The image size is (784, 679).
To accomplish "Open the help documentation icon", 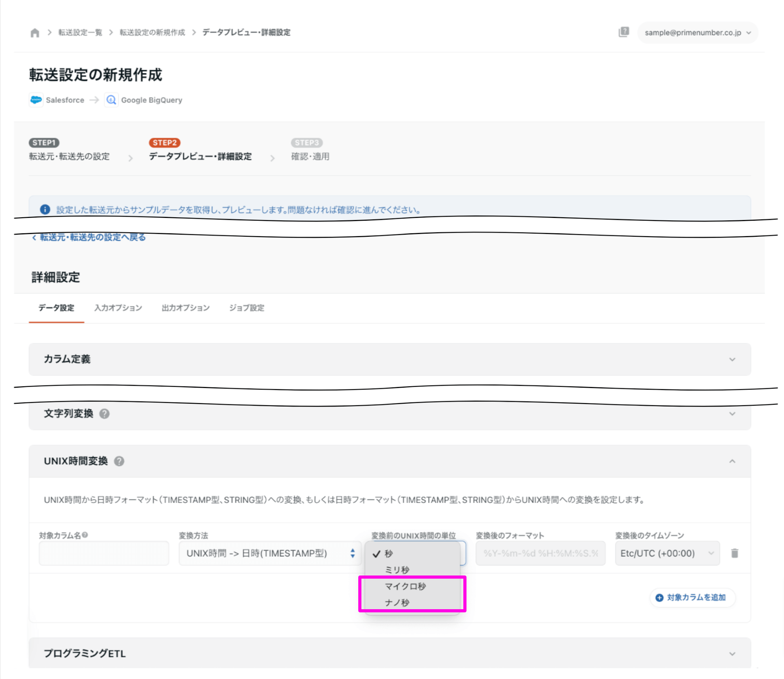I will click(624, 32).
